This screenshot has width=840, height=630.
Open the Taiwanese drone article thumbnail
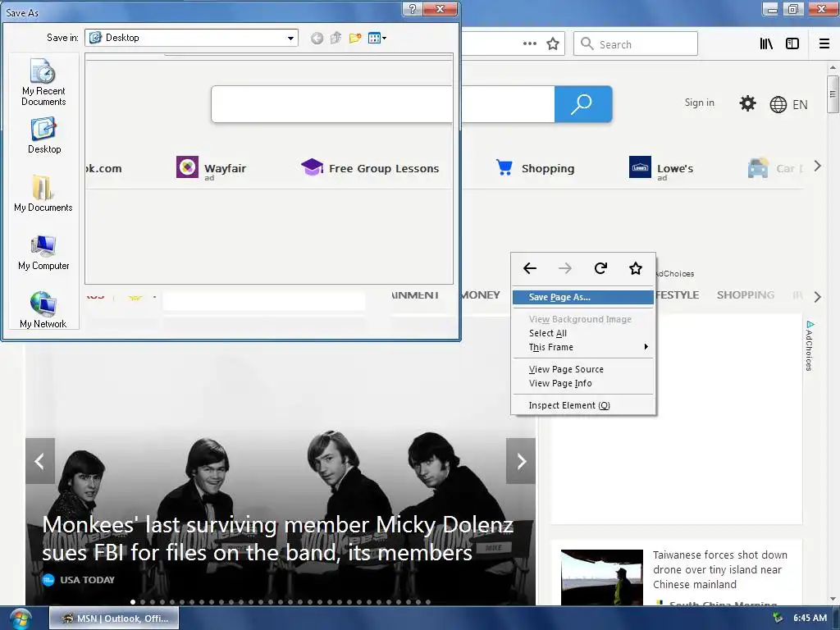pyautogui.click(x=601, y=577)
